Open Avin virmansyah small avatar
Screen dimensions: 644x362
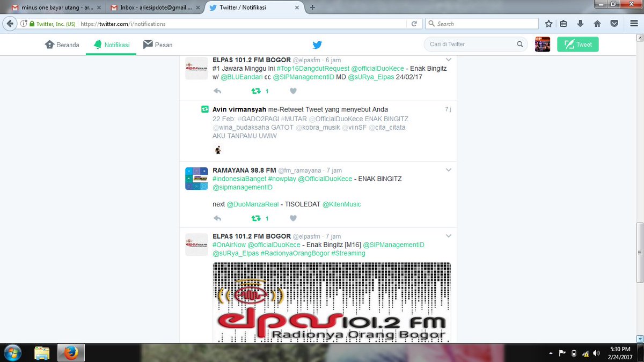click(x=217, y=150)
